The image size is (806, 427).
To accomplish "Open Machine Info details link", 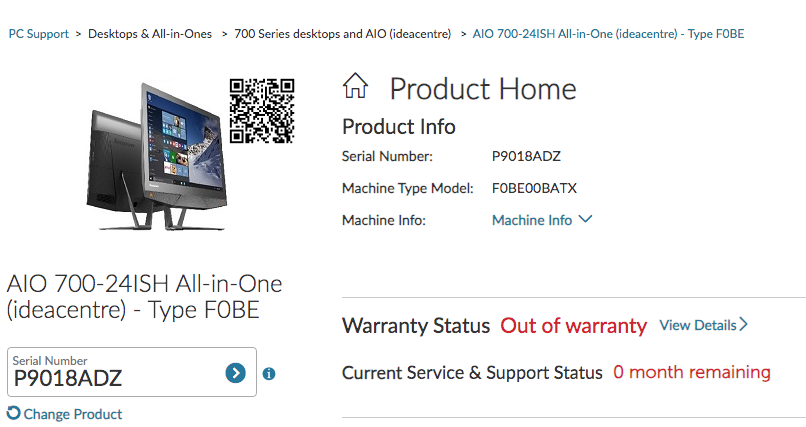I will point(532,220).
